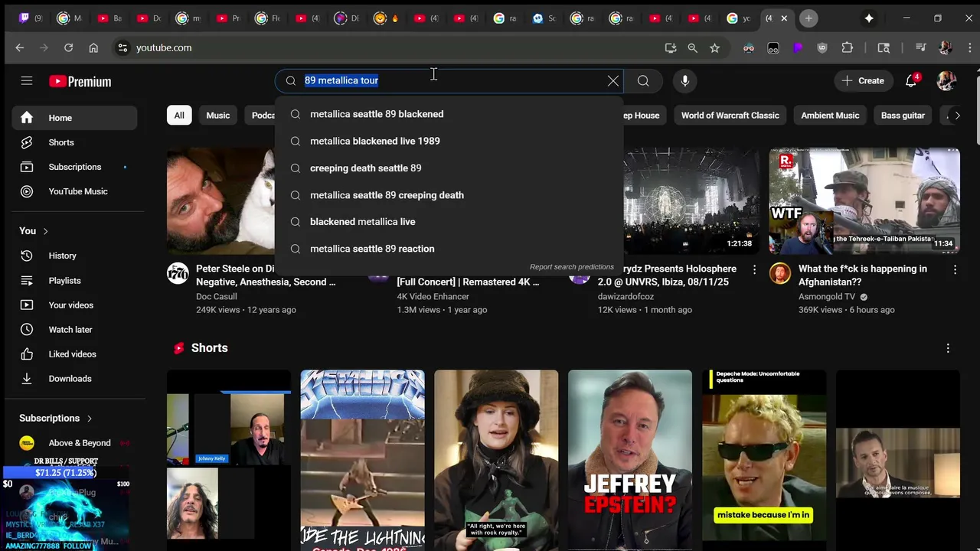Select suggestion 'creeping death seattle 89'
The image size is (980, 551).
[449, 168]
